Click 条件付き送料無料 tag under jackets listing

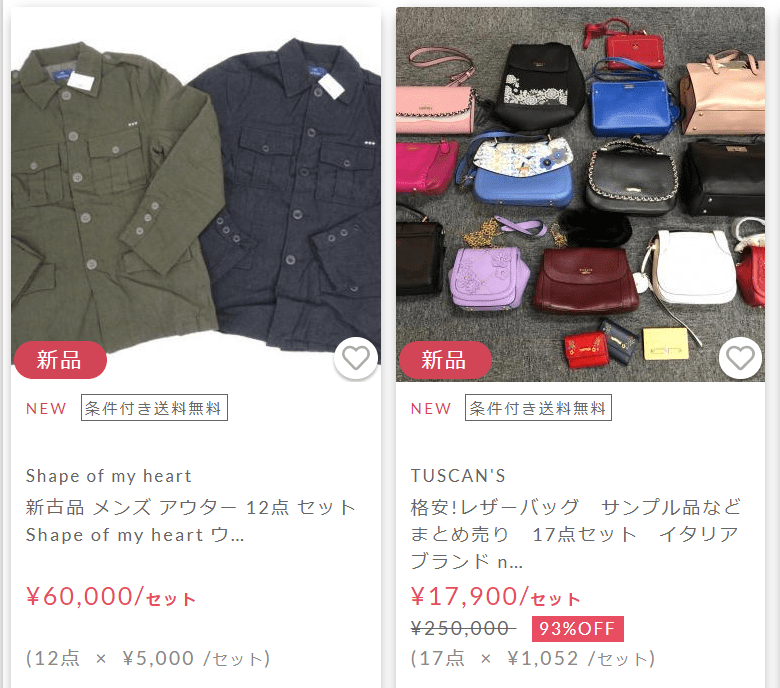[x=154, y=408]
